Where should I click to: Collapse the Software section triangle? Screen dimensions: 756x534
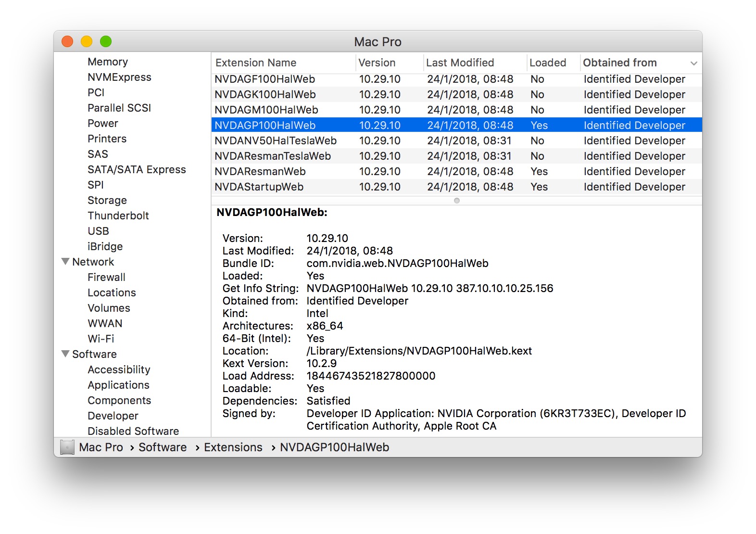coord(65,354)
